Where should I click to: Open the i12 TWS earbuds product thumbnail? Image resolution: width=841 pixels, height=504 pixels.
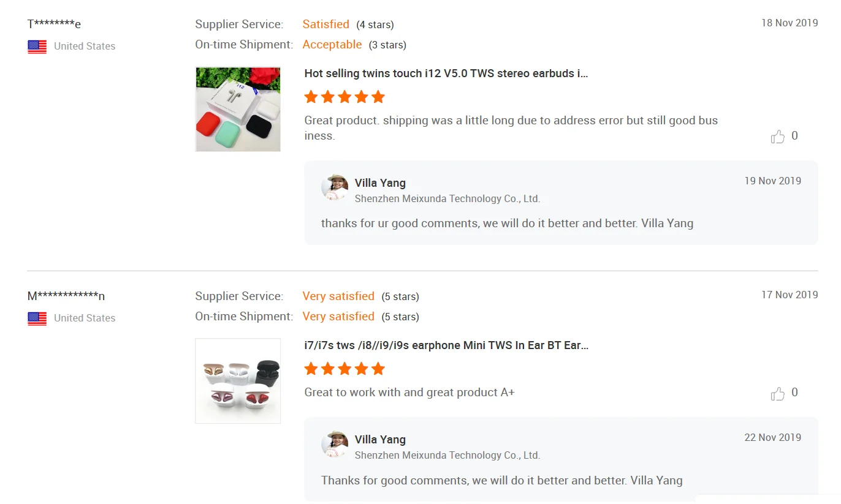[238, 109]
